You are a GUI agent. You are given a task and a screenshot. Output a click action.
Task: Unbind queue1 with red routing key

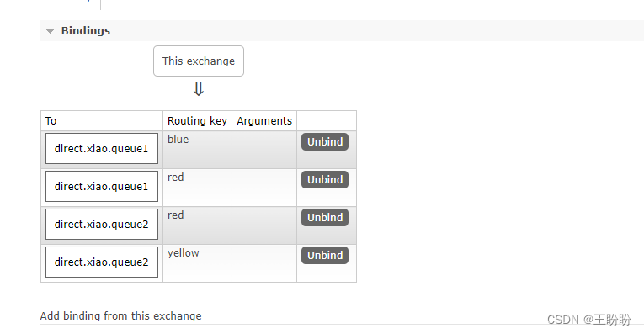[325, 180]
